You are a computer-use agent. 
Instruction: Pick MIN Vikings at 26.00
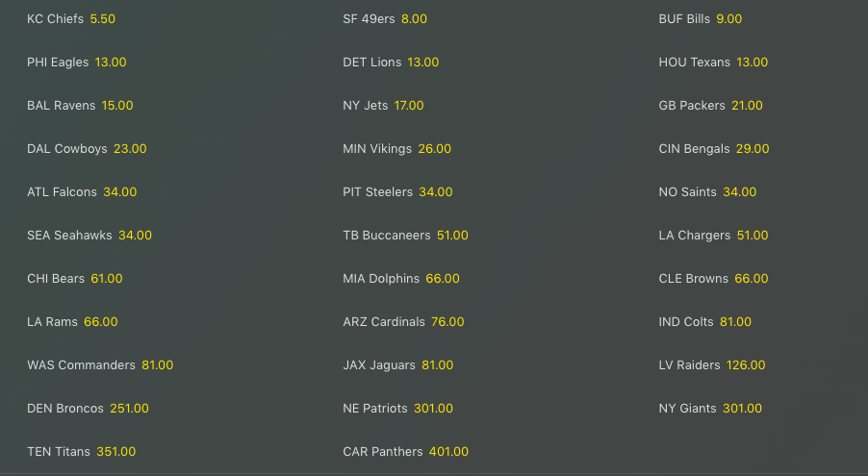click(434, 149)
